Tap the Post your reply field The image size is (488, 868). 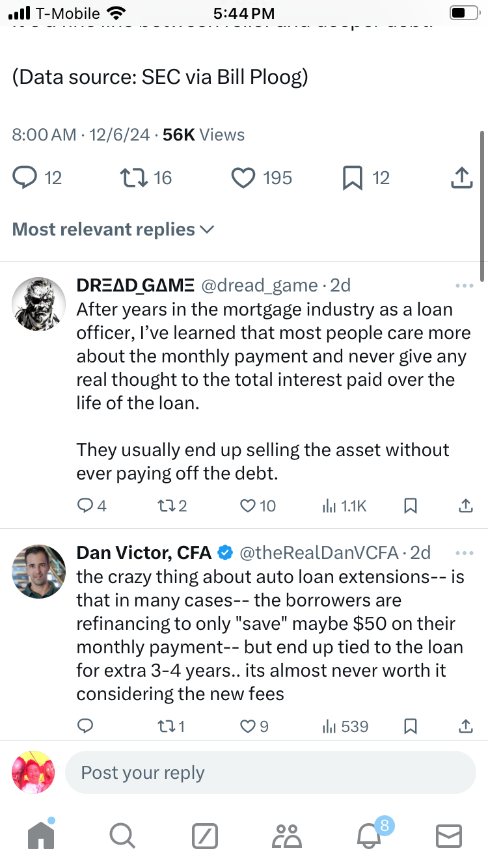pos(270,773)
